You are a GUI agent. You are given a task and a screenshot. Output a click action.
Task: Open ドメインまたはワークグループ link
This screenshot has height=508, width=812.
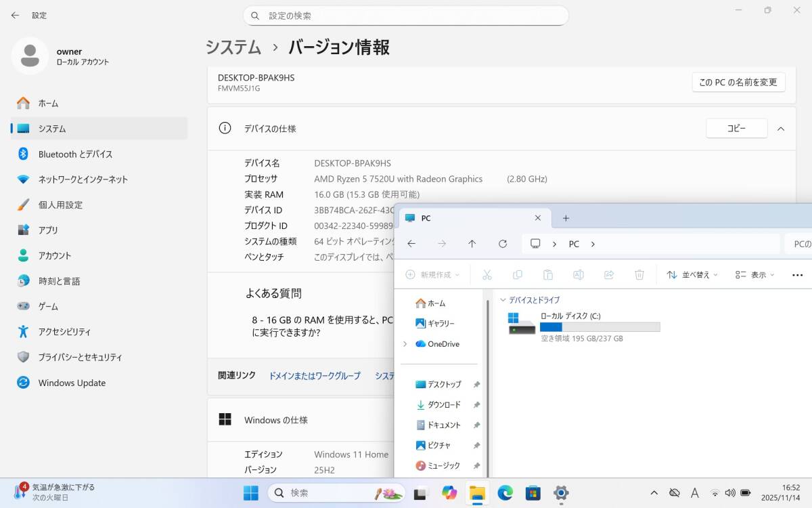click(x=315, y=376)
